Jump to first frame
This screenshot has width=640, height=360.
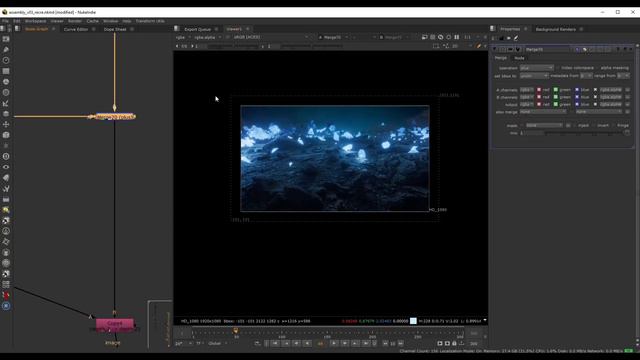tap(276, 344)
